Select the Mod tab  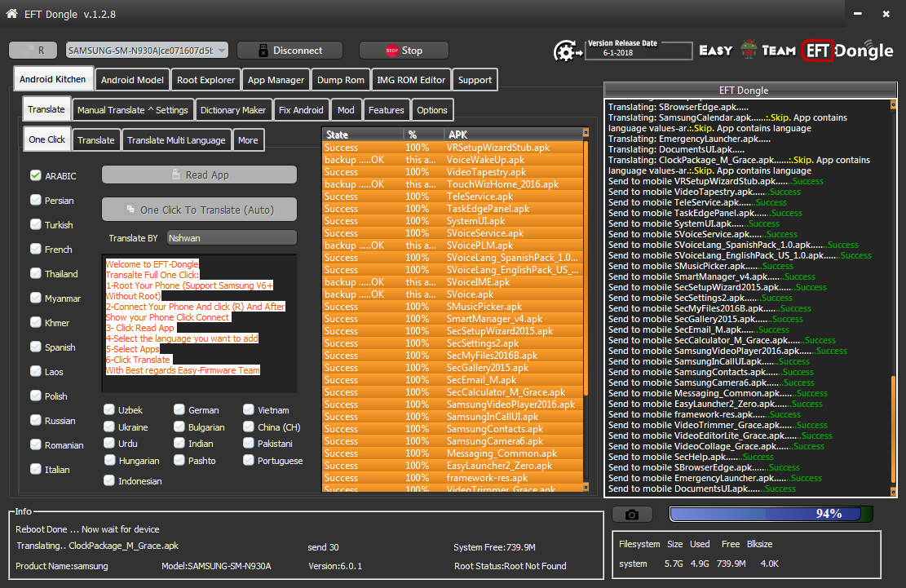tap(346, 110)
